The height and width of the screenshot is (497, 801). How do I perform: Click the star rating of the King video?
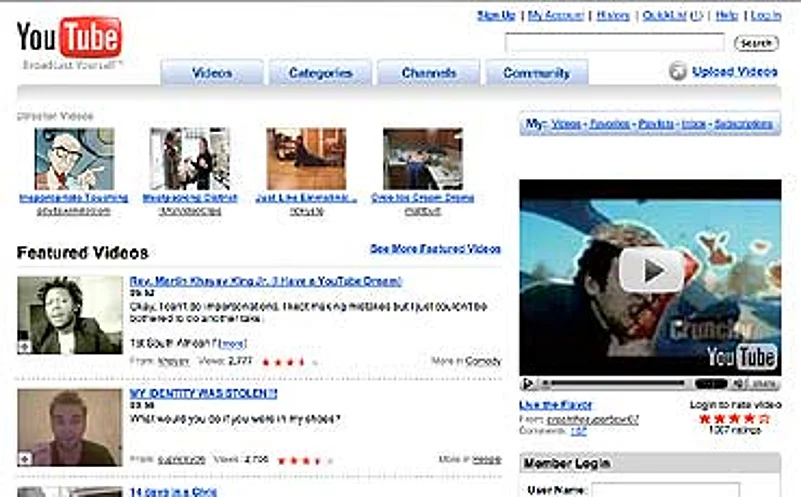(x=290, y=362)
